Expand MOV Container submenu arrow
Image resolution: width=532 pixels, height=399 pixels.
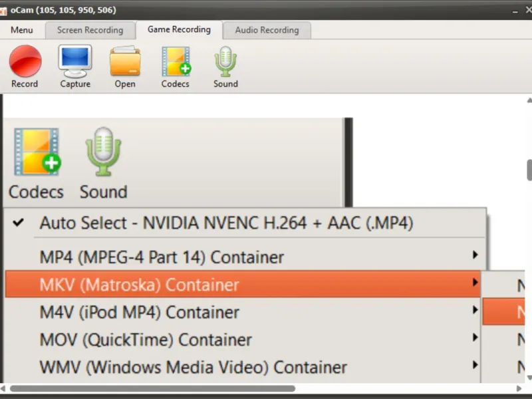coord(475,337)
